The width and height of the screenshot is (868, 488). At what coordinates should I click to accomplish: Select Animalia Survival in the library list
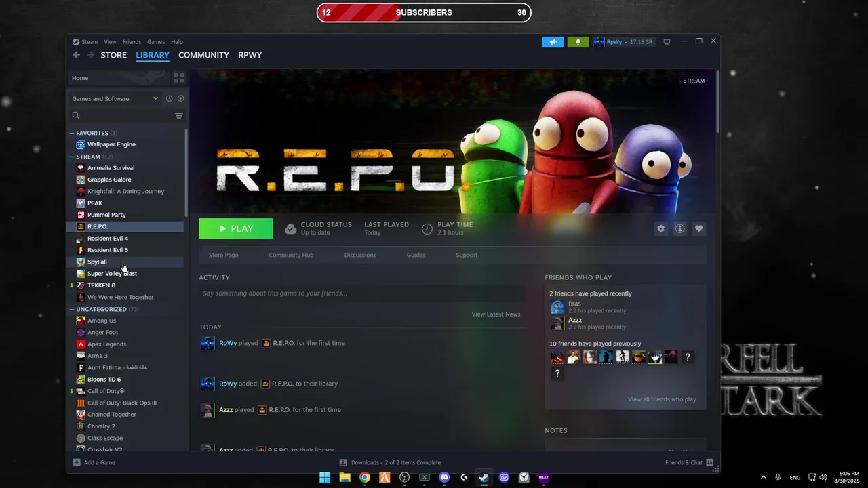[111, 168]
